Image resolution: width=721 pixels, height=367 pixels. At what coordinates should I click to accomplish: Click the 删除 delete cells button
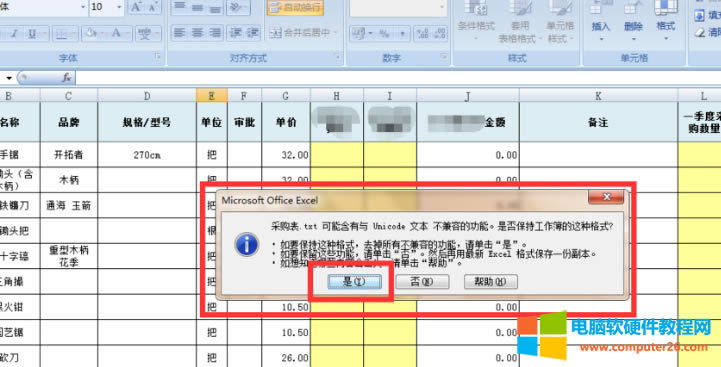[633, 21]
